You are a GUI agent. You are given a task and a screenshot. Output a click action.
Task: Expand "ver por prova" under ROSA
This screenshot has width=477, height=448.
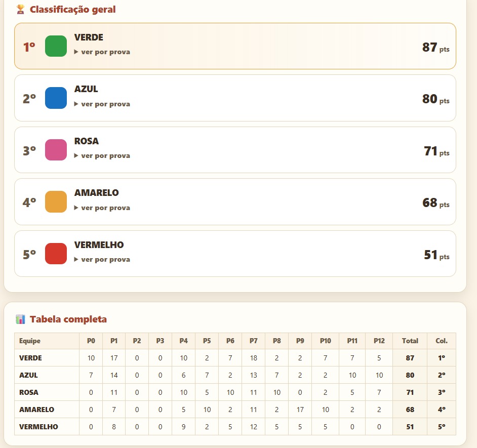pyautogui.click(x=102, y=156)
